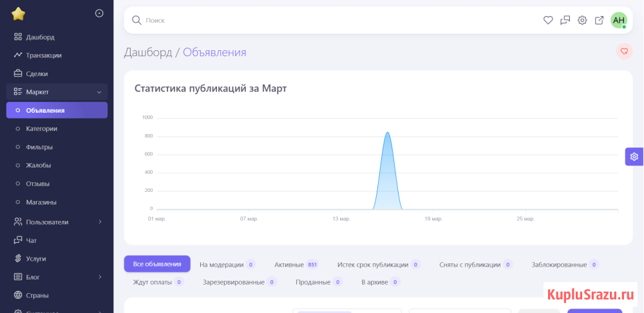
Task: Open the chat messages icon in header
Action: pyautogui.click(x=565, y=20)
